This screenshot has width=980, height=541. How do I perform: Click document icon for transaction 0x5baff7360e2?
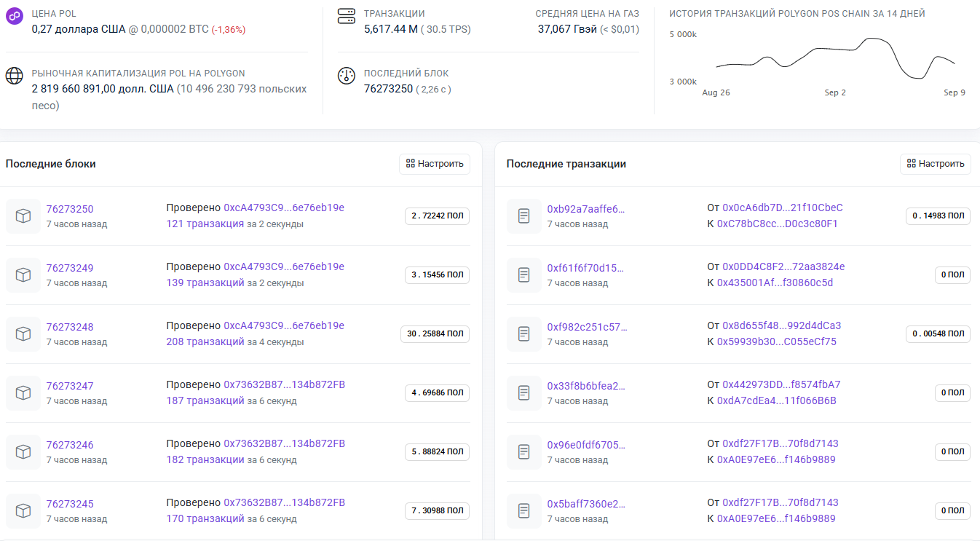point(524,511)
